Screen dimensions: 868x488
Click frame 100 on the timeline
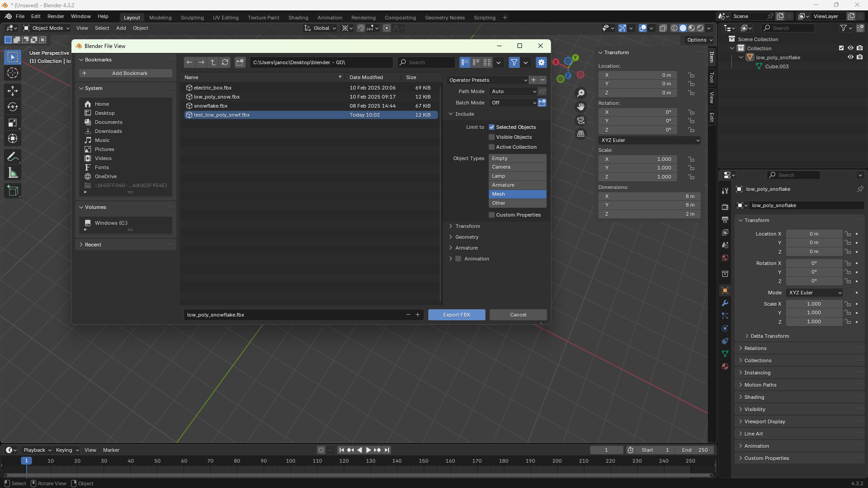coord(290,461)
